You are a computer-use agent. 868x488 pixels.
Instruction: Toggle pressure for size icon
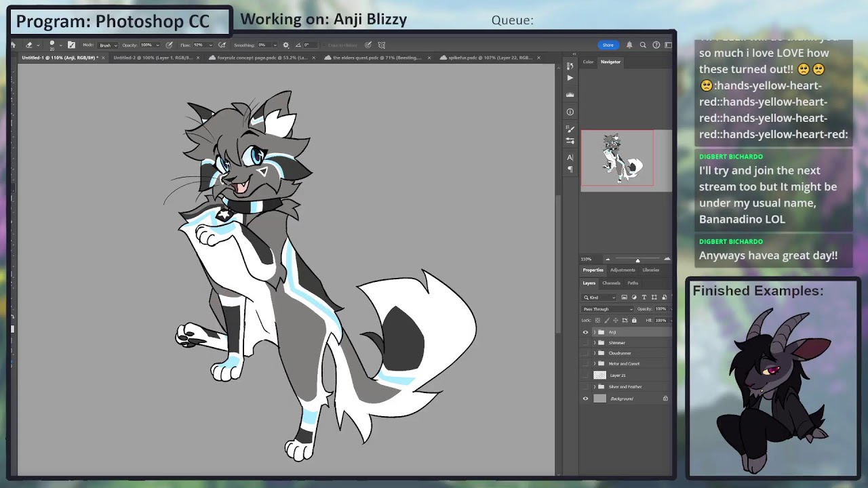pyautogui.click(x=368, y=45)
